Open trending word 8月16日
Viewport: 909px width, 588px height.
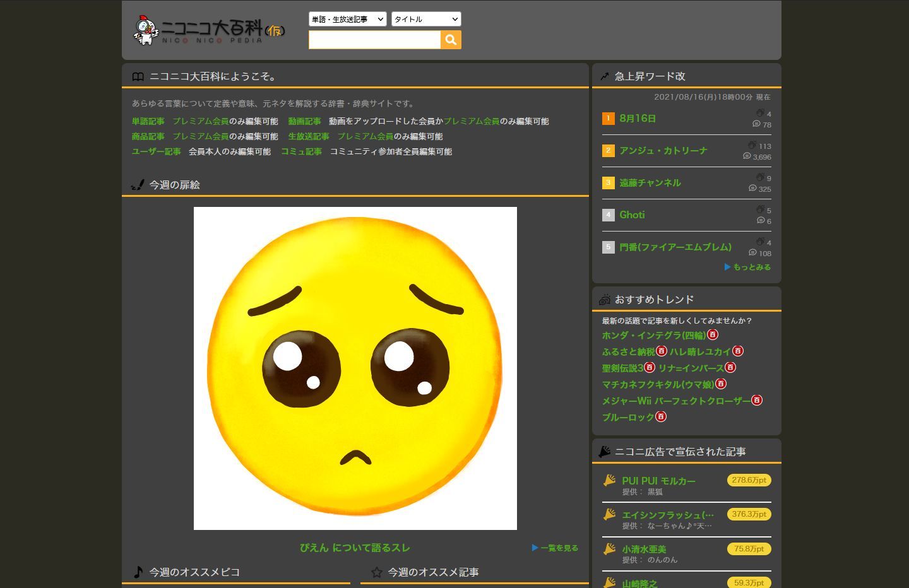pos(638,118)
